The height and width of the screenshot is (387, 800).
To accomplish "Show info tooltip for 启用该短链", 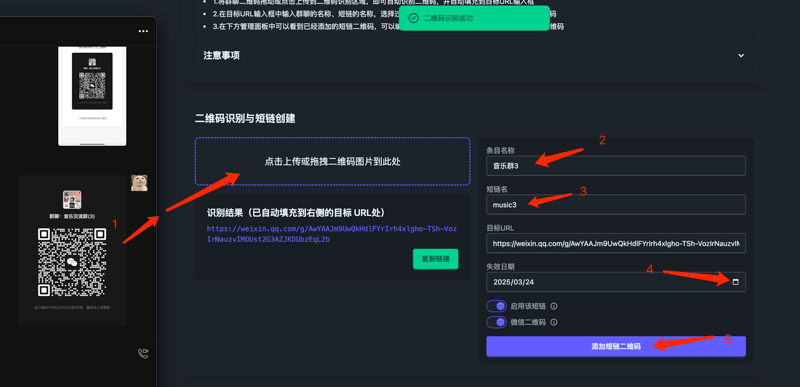I will [x=554, y=306].
